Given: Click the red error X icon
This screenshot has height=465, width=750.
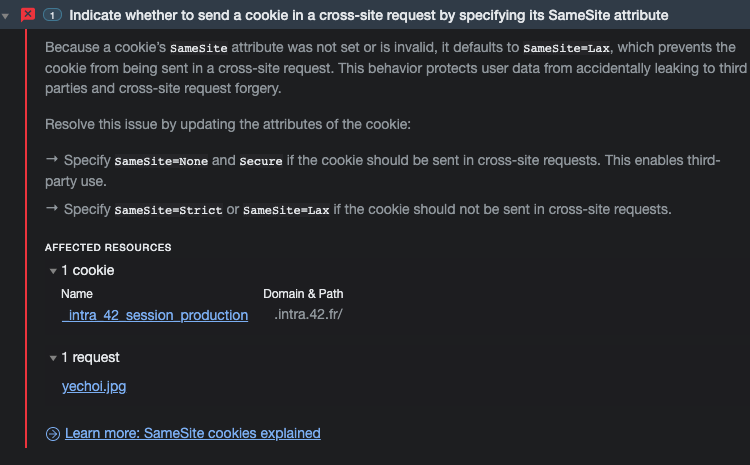Looking at the screenshot, I should tap(28, 15).
